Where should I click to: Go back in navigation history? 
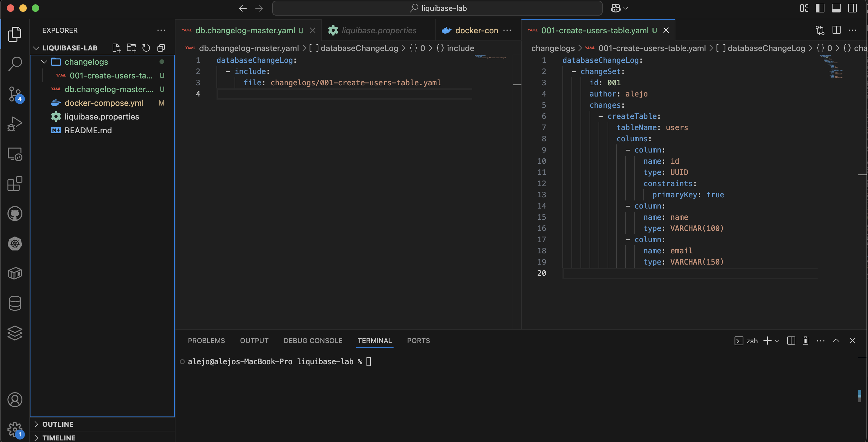coord(243,8)
